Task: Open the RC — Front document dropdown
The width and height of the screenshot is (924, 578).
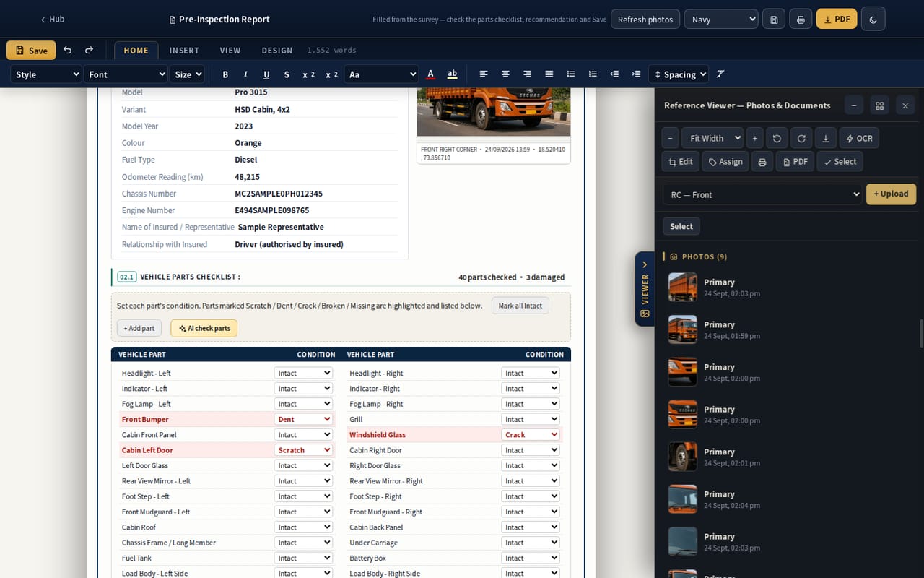Action: click(762, 194)
